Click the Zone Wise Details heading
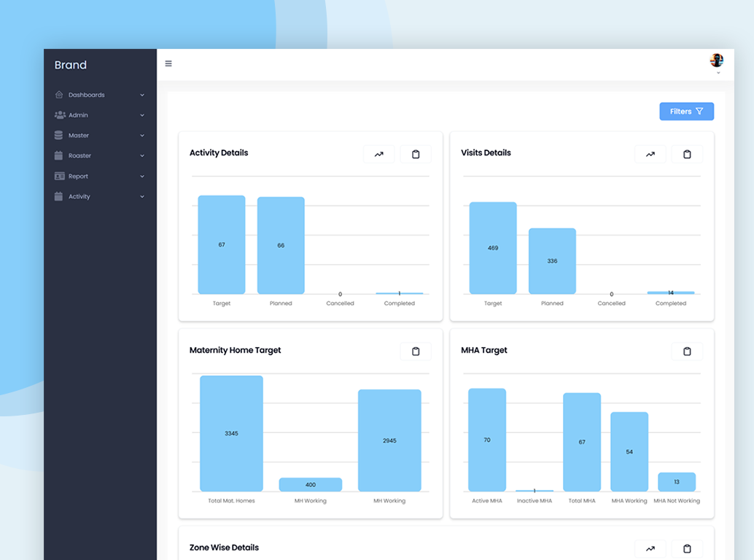 [x=224, y=548]
